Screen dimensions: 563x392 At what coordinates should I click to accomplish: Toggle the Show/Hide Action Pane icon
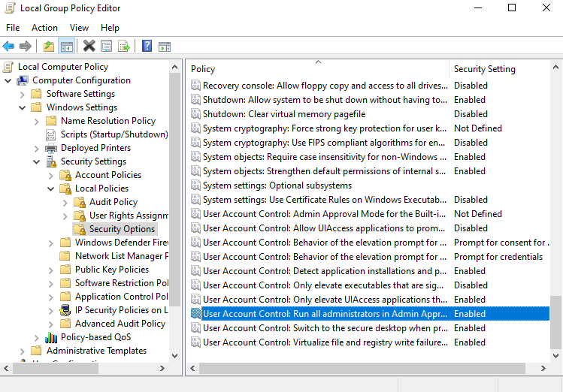[x=165, y=47]
